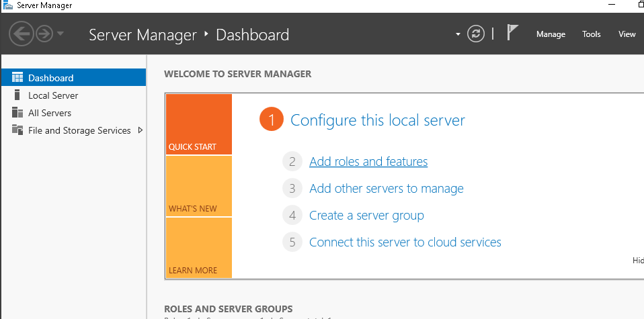Open the View menu
This screenshot has width=644, height=319.
pyautogui.click(x=627, y=34)
